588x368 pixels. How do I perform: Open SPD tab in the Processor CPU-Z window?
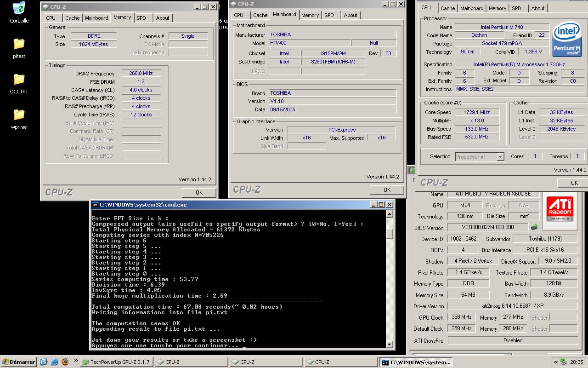pos(517,8)
